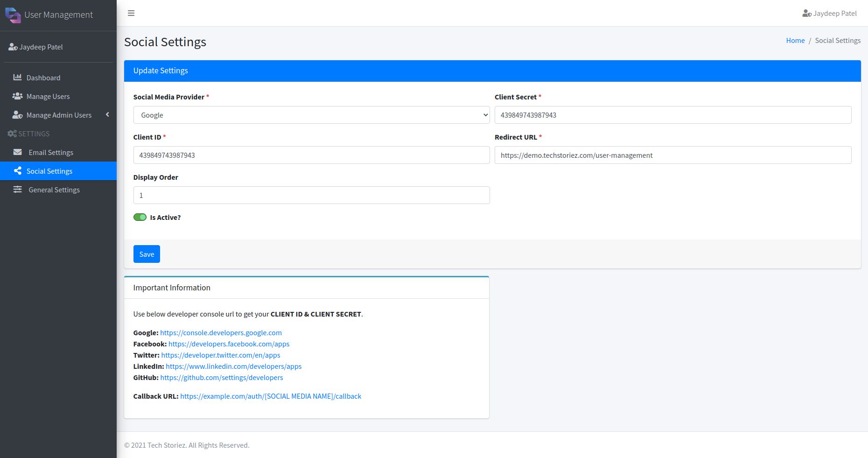
Task: Click the Social Settings page title
Action: pyautogui.click(x=165, y=42)
